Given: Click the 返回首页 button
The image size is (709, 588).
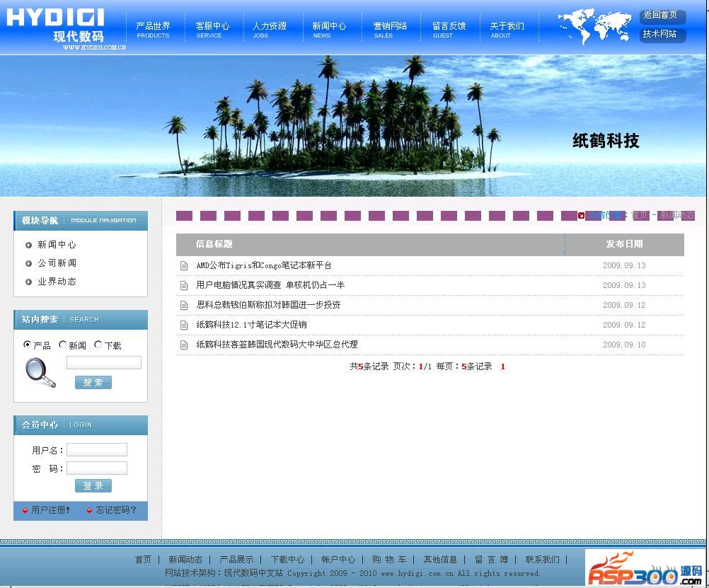Looking at the screenshot, I should tap(662, 16).
